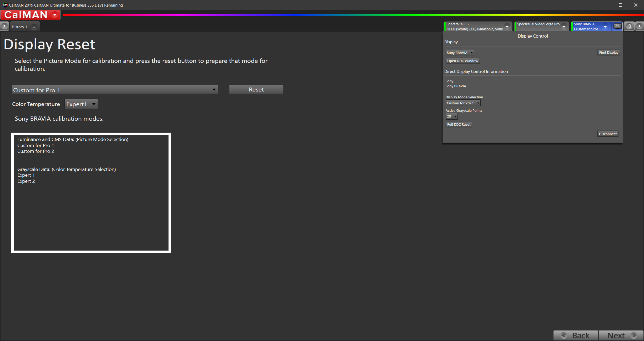Click the Full DDC Reset button
The height and width of the screenshot is (341, 644).
(459, 124)
